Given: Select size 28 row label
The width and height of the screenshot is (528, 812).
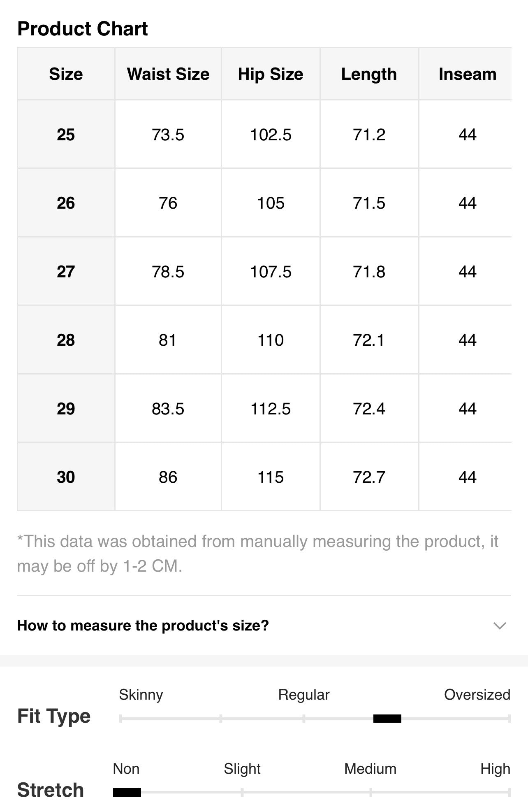Looking at the screenshot, I should (x=66, y=340).
